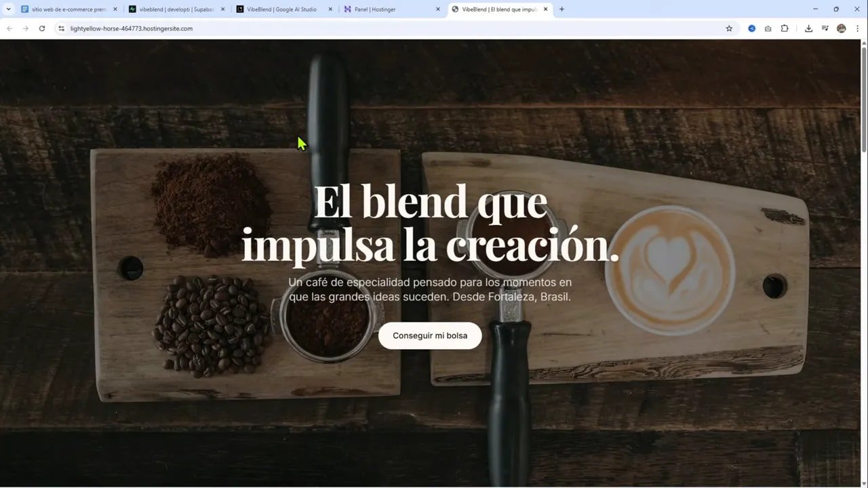Open Chrome's three-dot menu

tap(857, 28)
